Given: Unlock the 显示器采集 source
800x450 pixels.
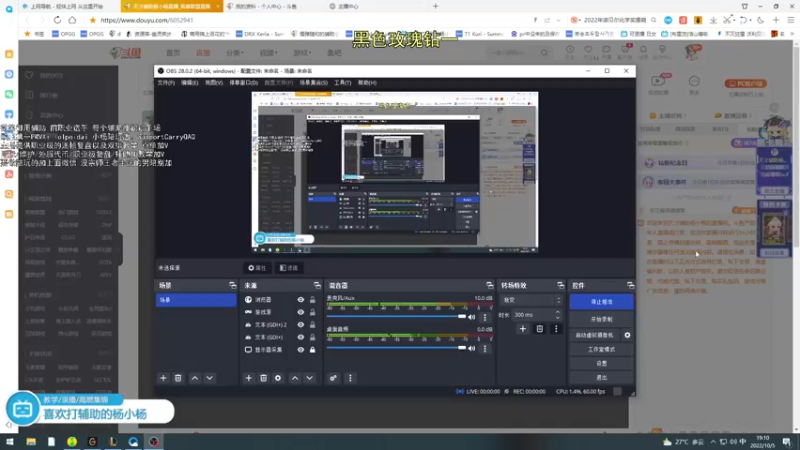Looking at the screenshot, I should click(x=312, y=349).
